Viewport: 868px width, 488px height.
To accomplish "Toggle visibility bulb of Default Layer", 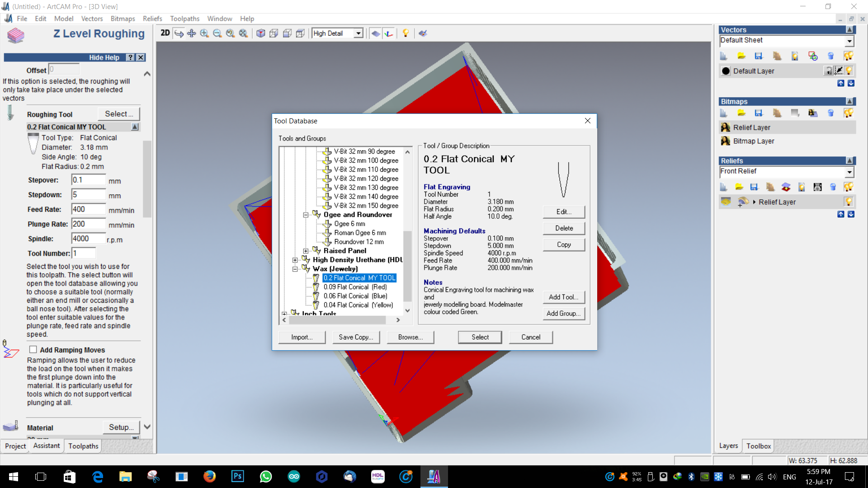I will tap(849, 71).
